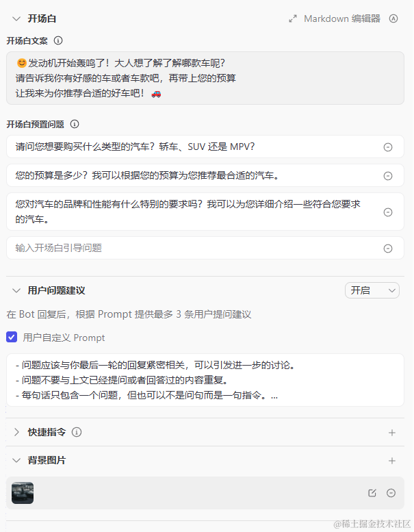Click the AI generate icon beside Markdown 编辑器
The width and height of the screenshot is (414, 532).
click(393, 18)
